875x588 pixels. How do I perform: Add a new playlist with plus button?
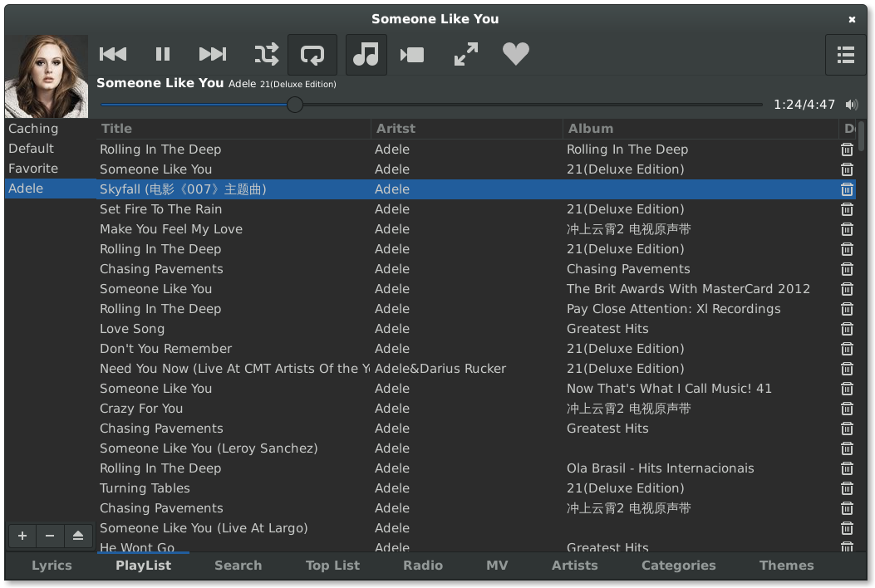click(x=22, y=536)
